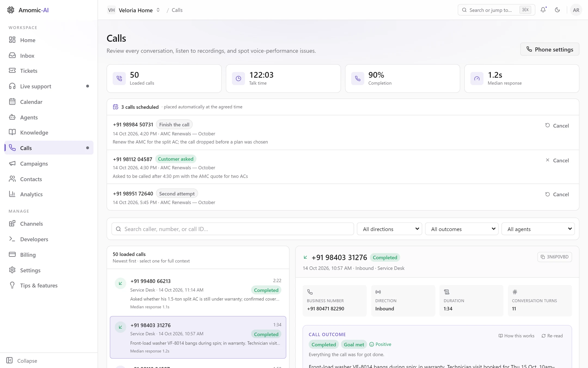This screenshot has width=588, height=368.
Task: Open Agents page
Action: pyautogui.click(x=49, y=117)
